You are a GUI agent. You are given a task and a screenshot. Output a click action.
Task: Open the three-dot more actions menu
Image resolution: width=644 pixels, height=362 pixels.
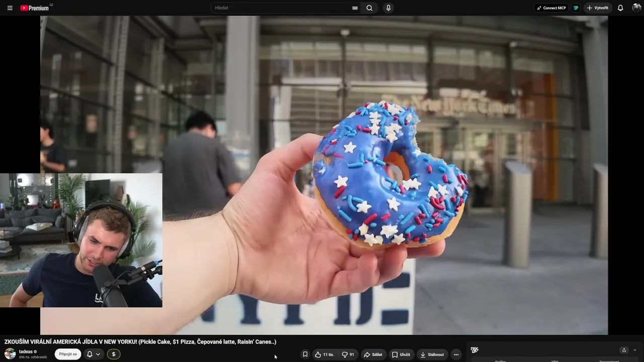point(456,354)
